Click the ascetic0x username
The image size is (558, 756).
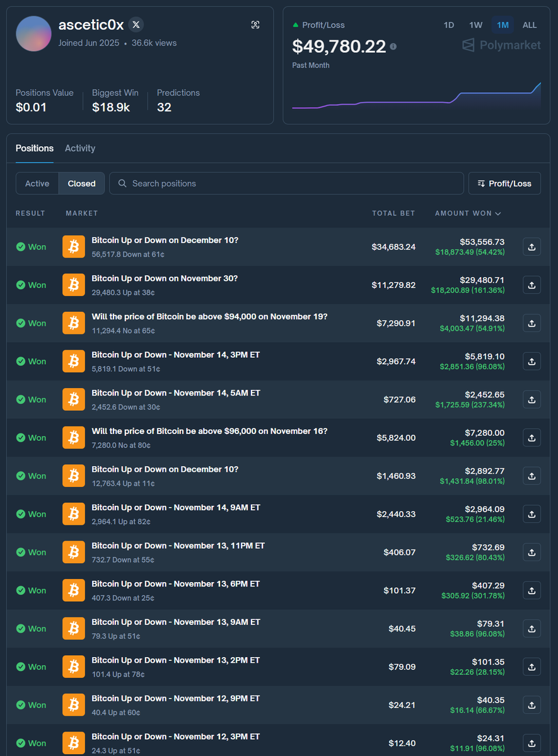[91, 25]
